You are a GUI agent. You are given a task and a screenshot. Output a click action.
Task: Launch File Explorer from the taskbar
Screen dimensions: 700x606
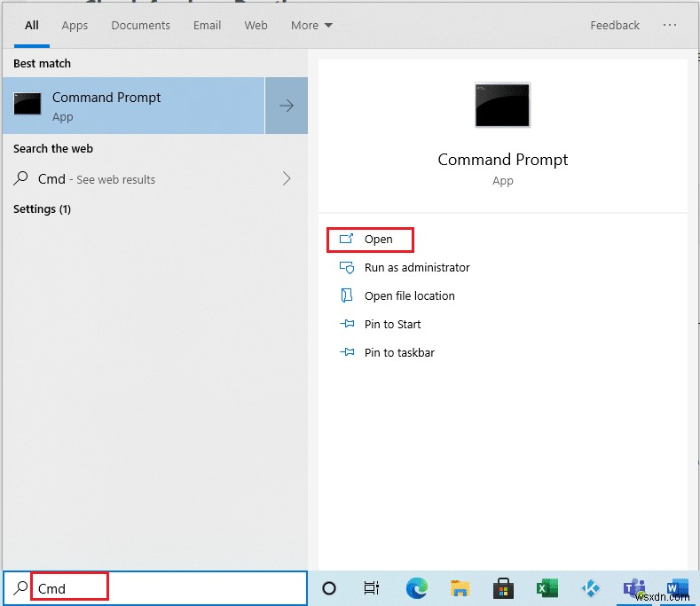[460, 588]
